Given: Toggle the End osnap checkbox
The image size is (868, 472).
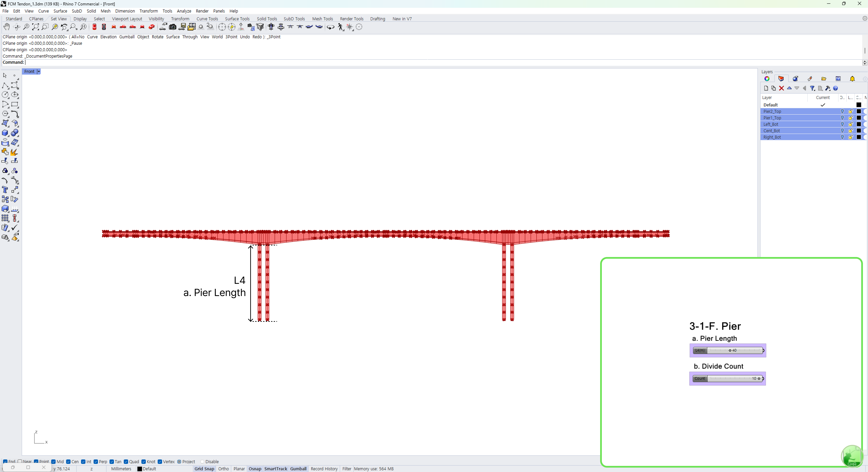Looking at the screenshot, I should pyautogui.click(x=5, y=461).
